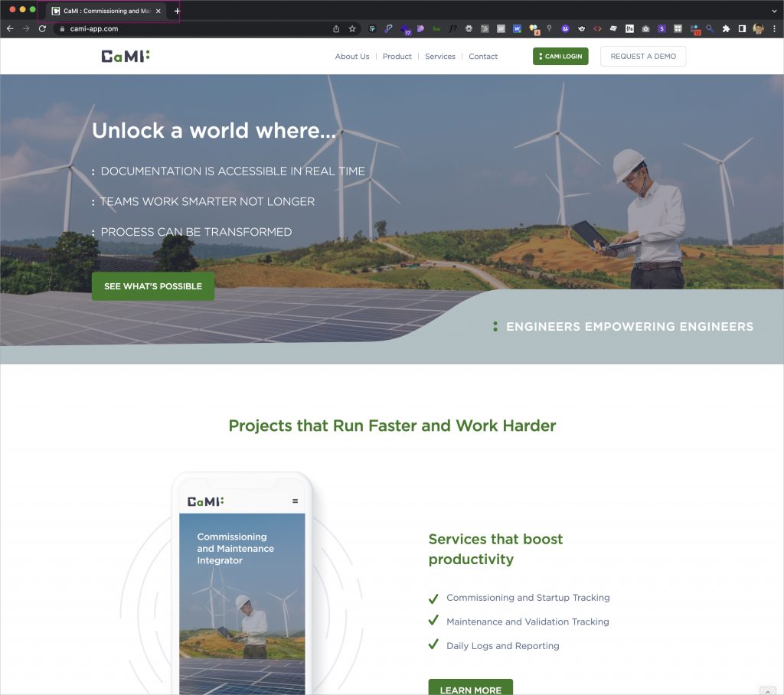Screen dimensions: 784x695
Task: Bookmark this page with the star icon
Action: [352, 28]
